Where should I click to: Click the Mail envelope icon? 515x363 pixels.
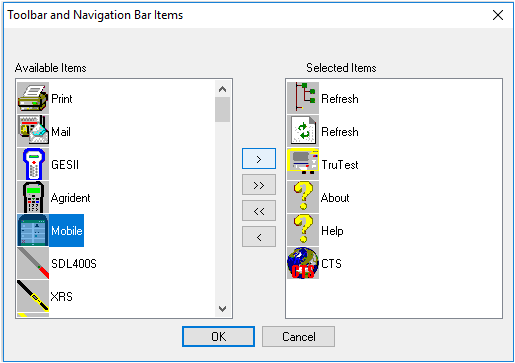pos(33,131)
